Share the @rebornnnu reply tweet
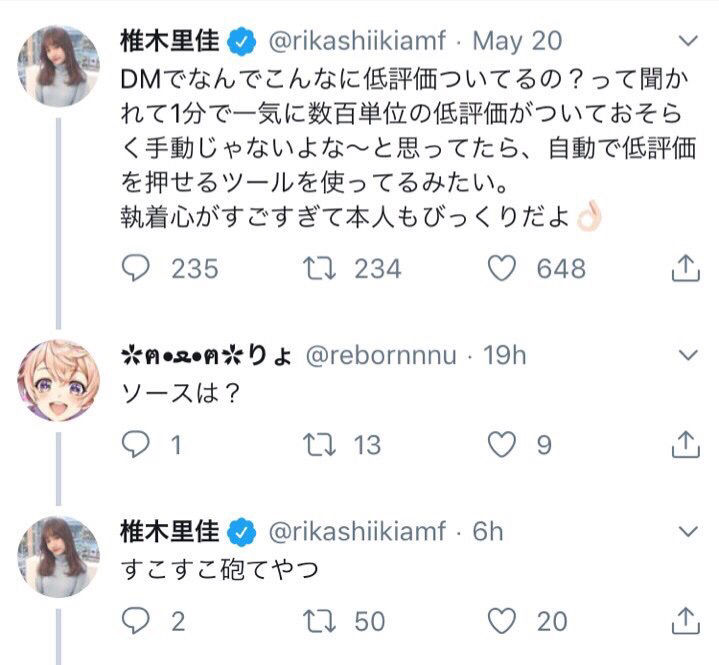This screenshot has height=665, width=719. (x=686, y=444)
